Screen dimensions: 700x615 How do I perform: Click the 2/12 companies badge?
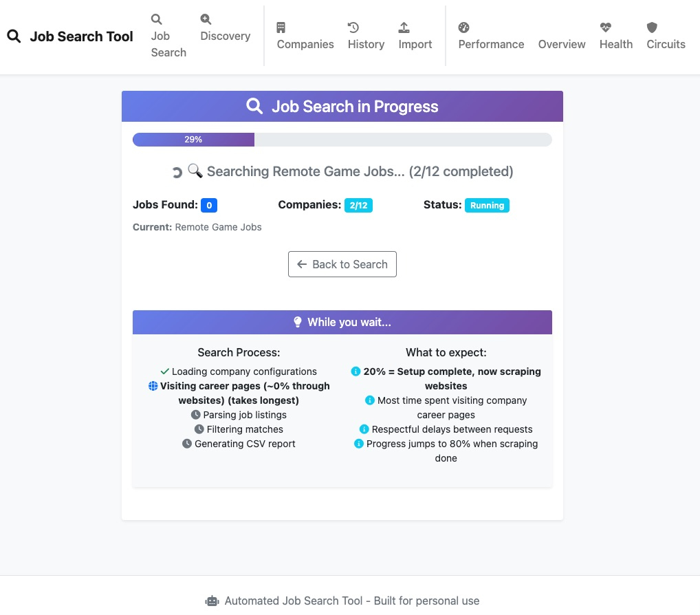pyautogui.click(x=358, y=205)
